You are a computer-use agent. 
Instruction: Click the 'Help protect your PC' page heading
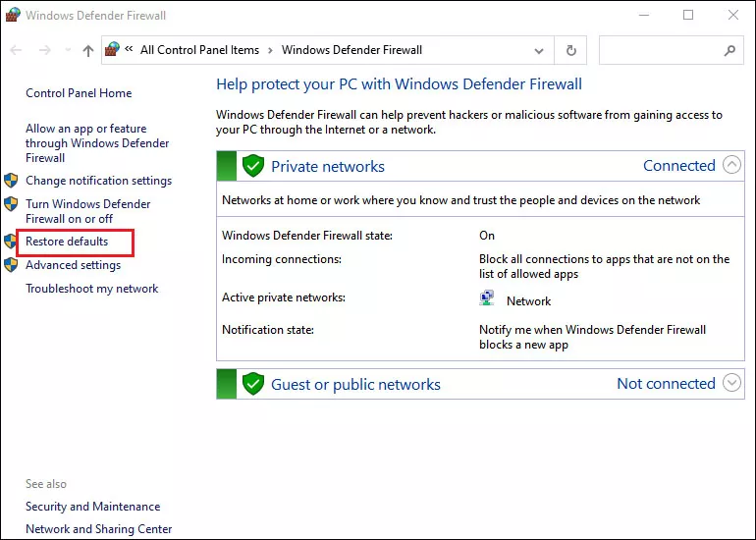[400, 83]
